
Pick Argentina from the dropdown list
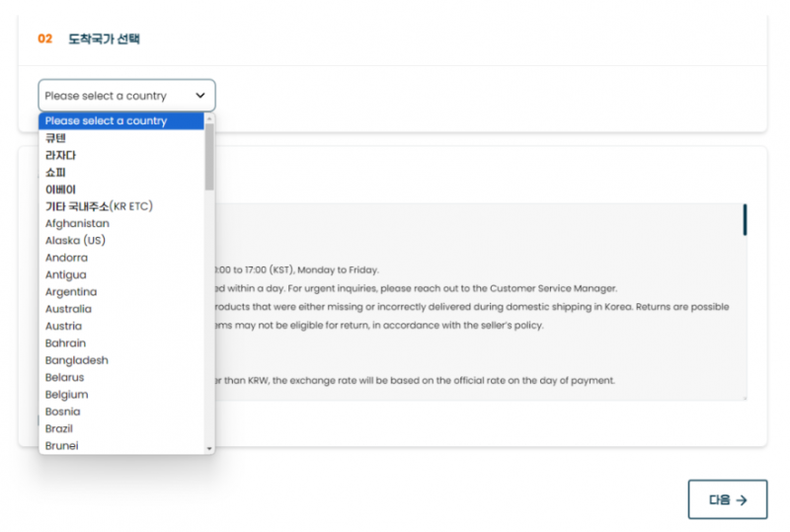point(121,292)
